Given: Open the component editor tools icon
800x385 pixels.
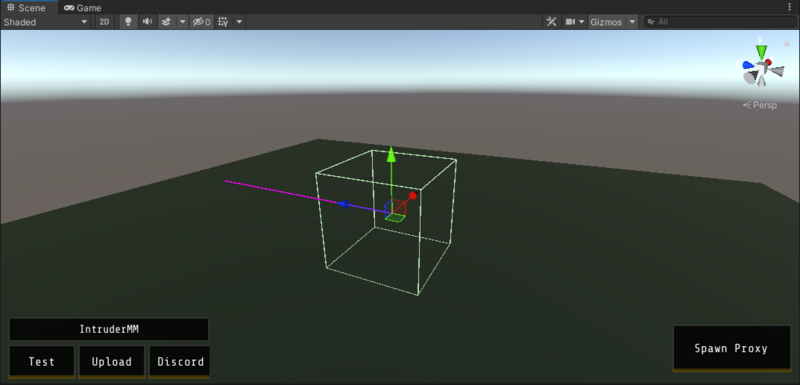Looking at the screenshot, I should [x=551, y=22].
